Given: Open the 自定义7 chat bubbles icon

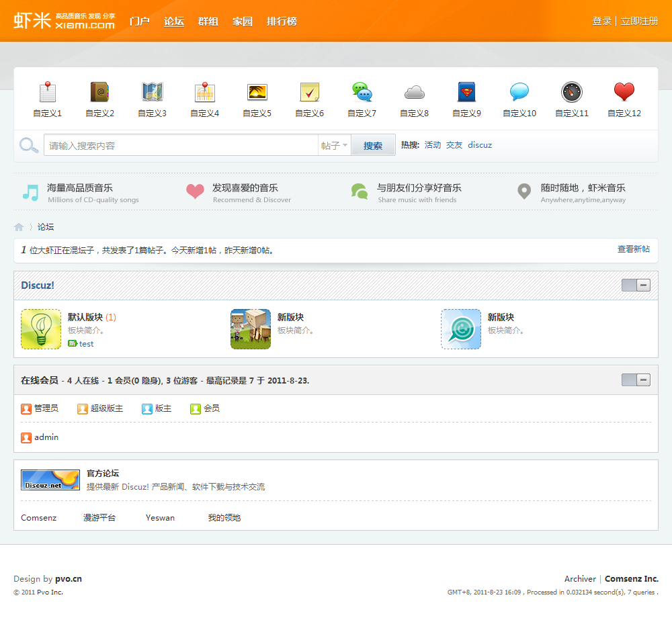Looking at the screenshot, I should click(x=362, y=91).
